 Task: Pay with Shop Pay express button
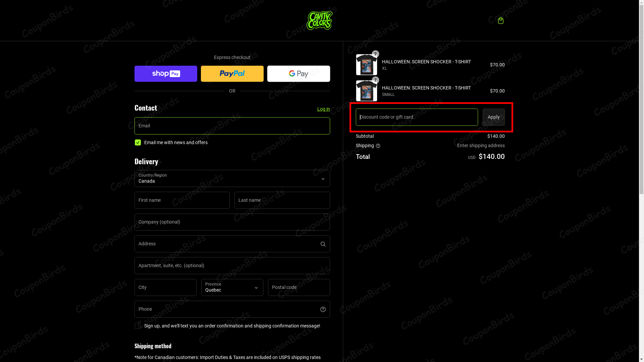(x=166, y=74)
